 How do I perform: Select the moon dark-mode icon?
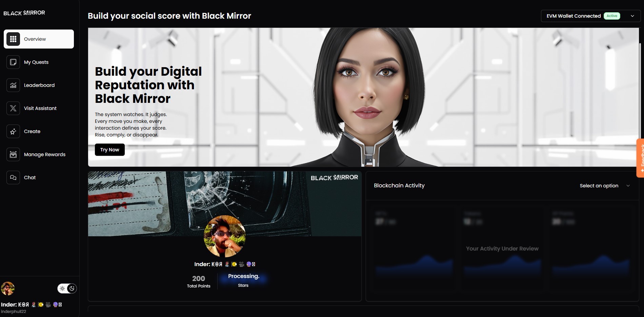72,288
